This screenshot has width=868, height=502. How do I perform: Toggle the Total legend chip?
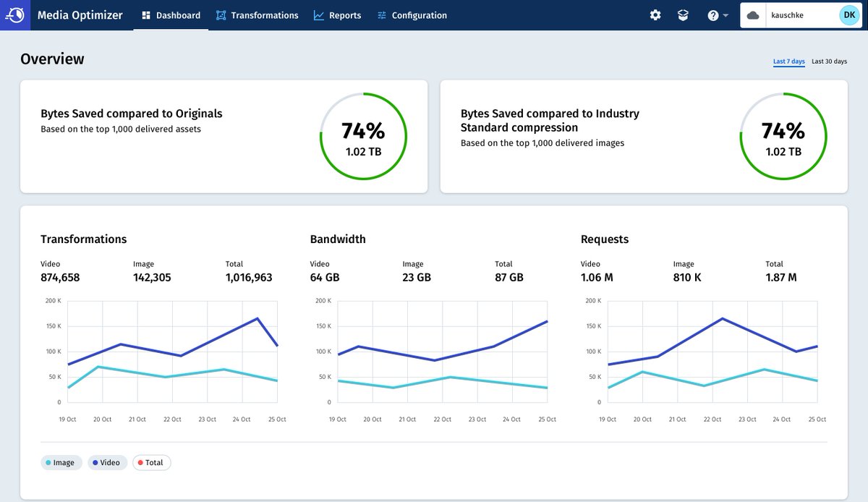tap(151, 462)
